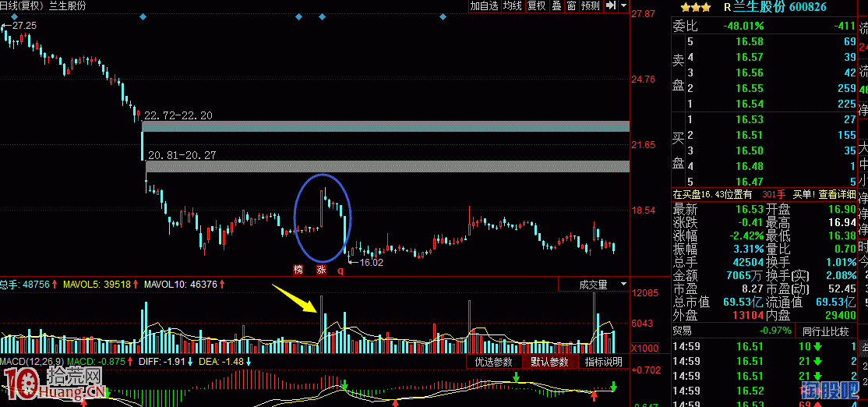The image size is (868, 407).
Task: Click the 金额 value 7065万
Action: pos(745,276)
